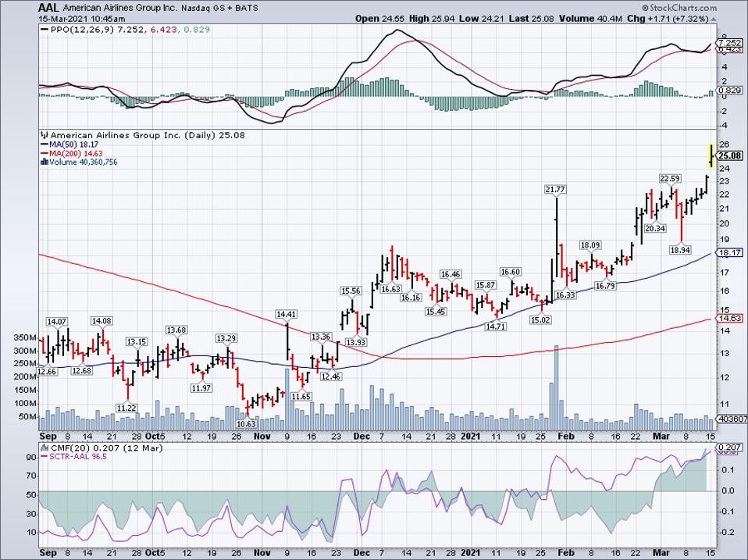Click the 13.29 price label
This screenshot has height=560, width=748.
coord(226,338)
